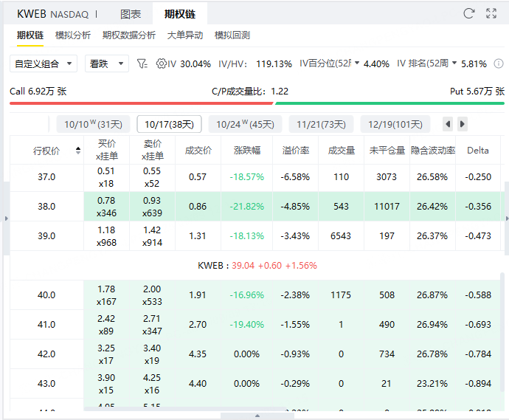Select strike 42.0 row
Viewport: 509px width, 420px height.
(x=255, y=354)
